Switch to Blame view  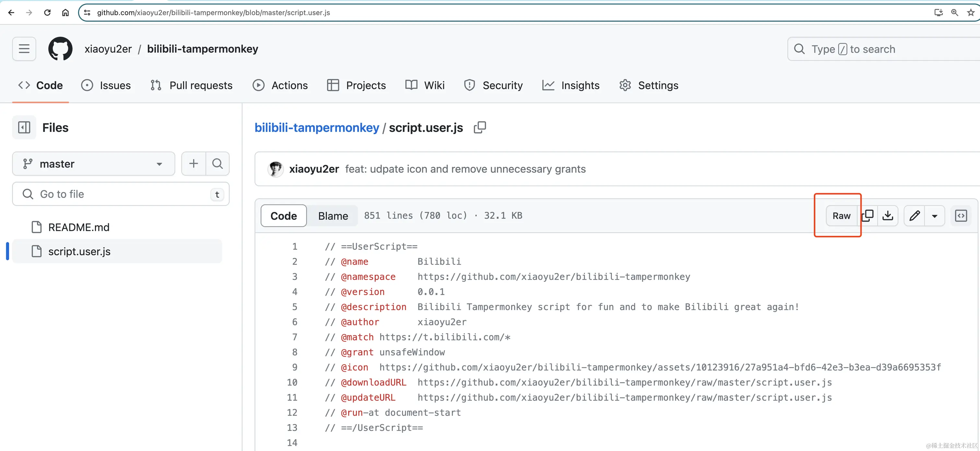333,215
